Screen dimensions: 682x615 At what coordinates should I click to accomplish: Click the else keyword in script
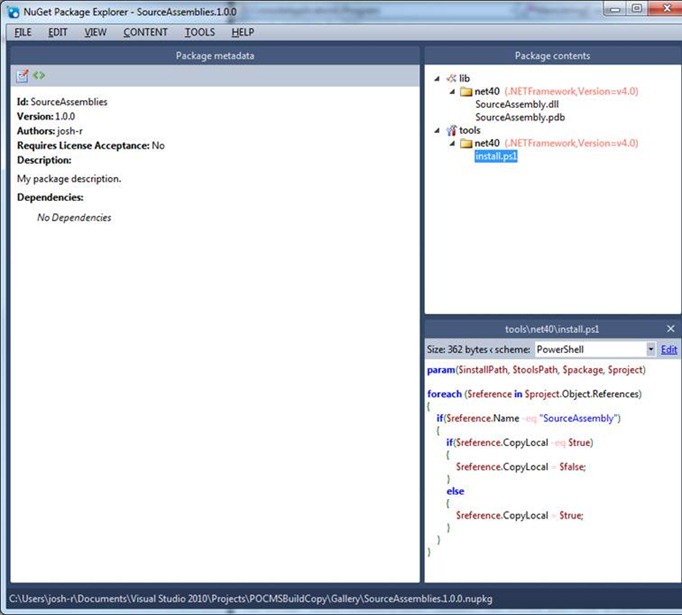455,491
